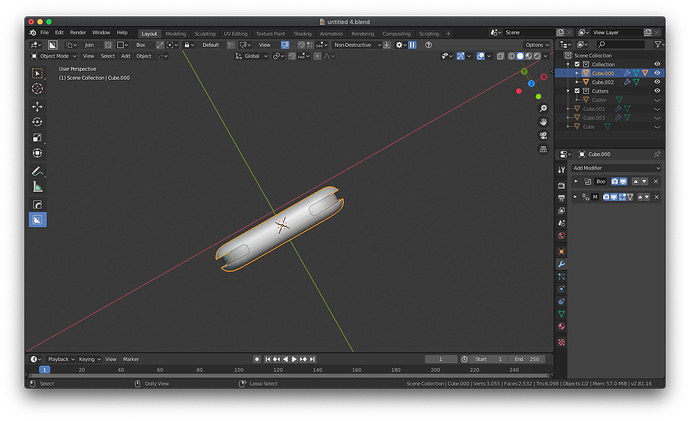This screenshot has height=421, width=690.
Task: Switch to the Sculpting workspace tab
Action: coord(205,34)
